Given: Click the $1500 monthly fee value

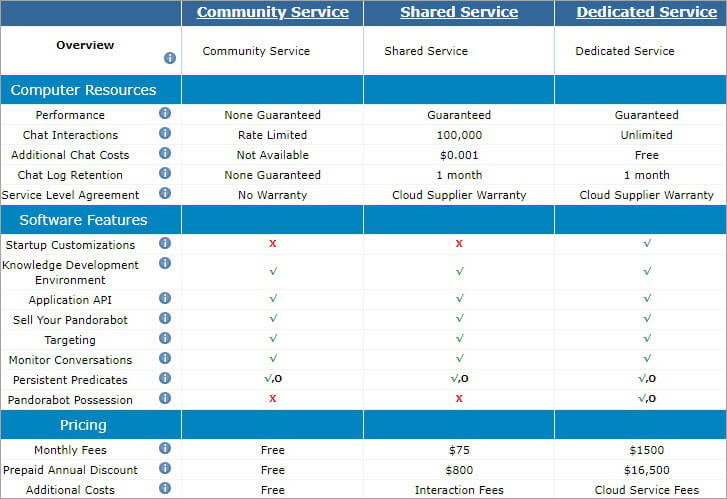Looking at the screenshot, I should tap(646, 450).
